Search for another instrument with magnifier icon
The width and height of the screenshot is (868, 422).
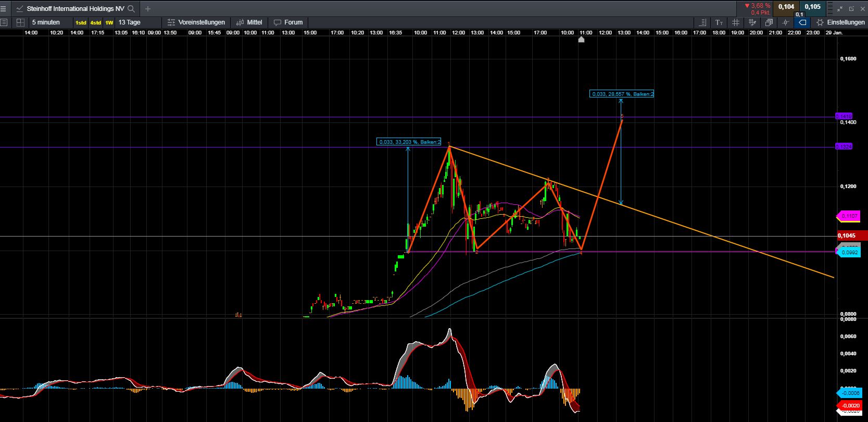(131, 8)
